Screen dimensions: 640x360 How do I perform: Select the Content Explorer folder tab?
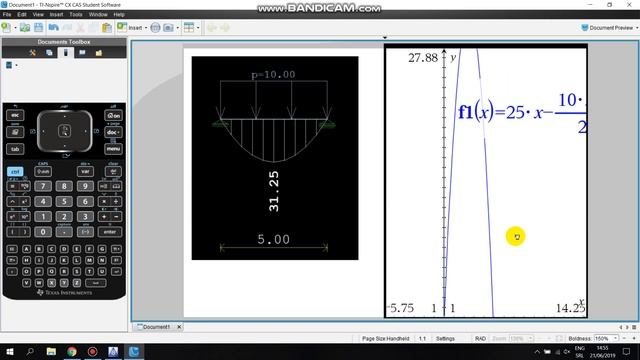point(99,53)
